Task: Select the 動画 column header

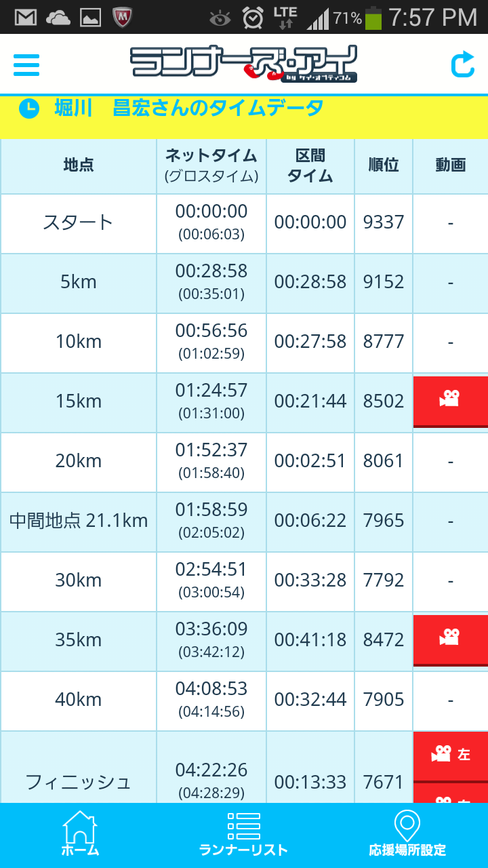Action: (x=450, y=166)
